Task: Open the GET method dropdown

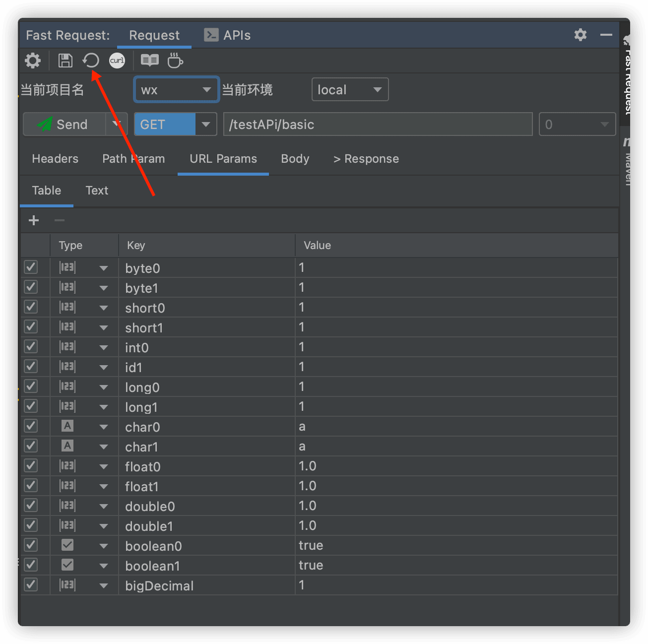Action: click(205, 125)
